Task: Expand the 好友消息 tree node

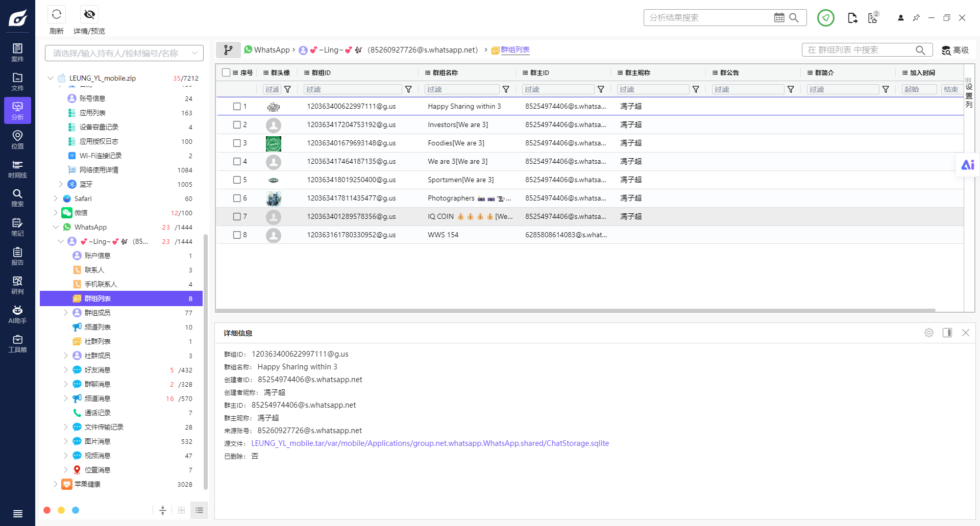Action: coord(65,370)
